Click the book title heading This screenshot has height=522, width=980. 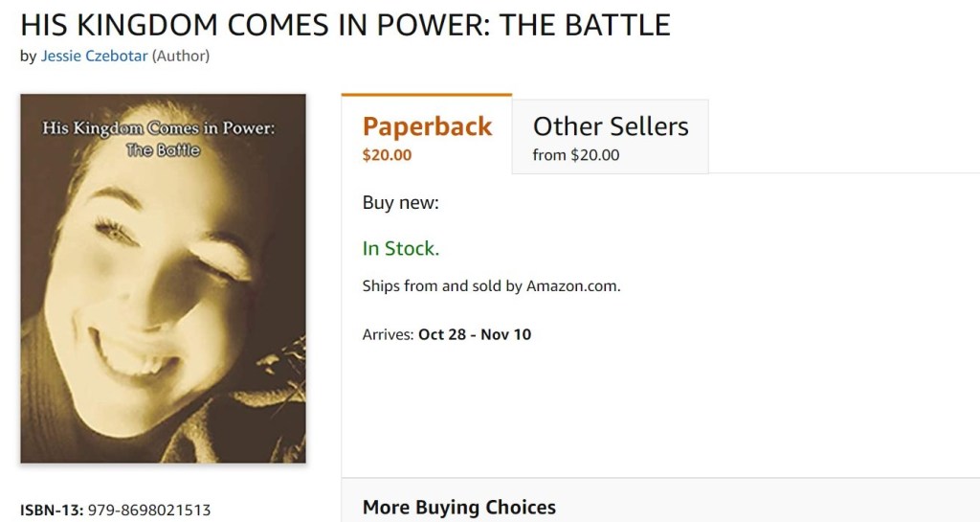pos(345,24)
